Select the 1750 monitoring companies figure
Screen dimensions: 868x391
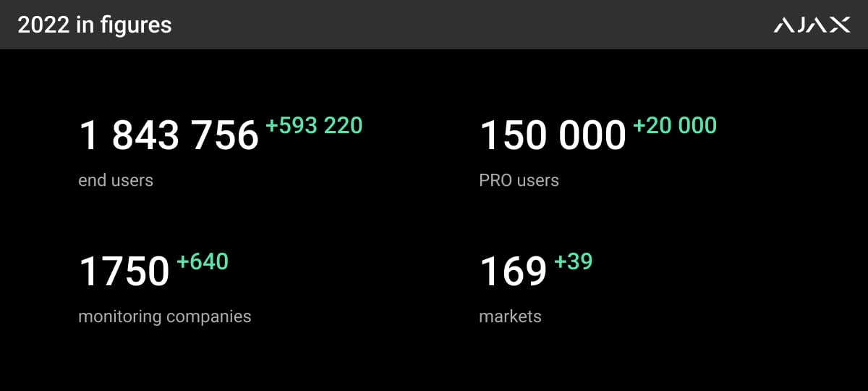(124, 272)
